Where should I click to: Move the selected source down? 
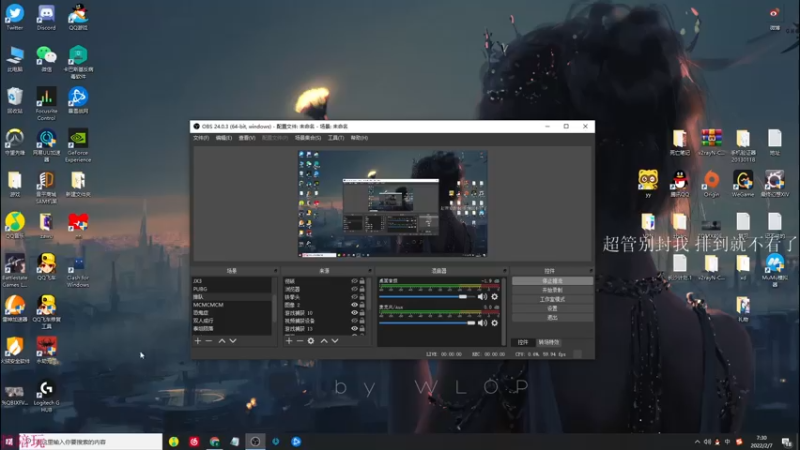(335, 341)
